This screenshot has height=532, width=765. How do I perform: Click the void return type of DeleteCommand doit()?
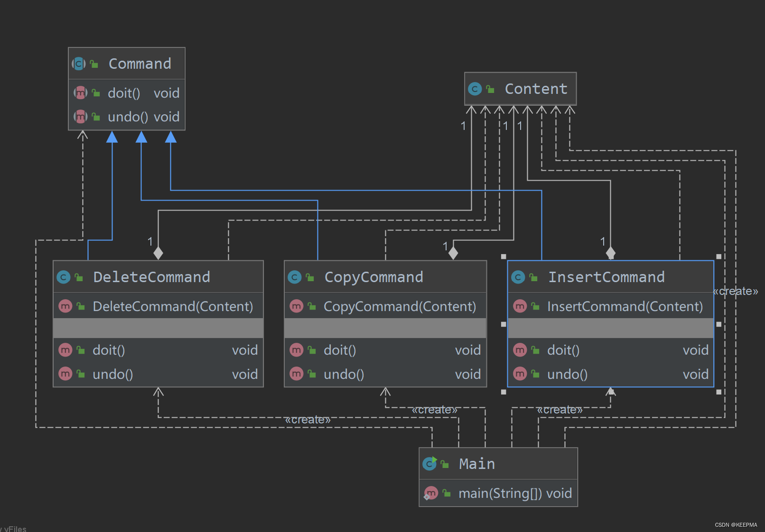click(245, 350)
